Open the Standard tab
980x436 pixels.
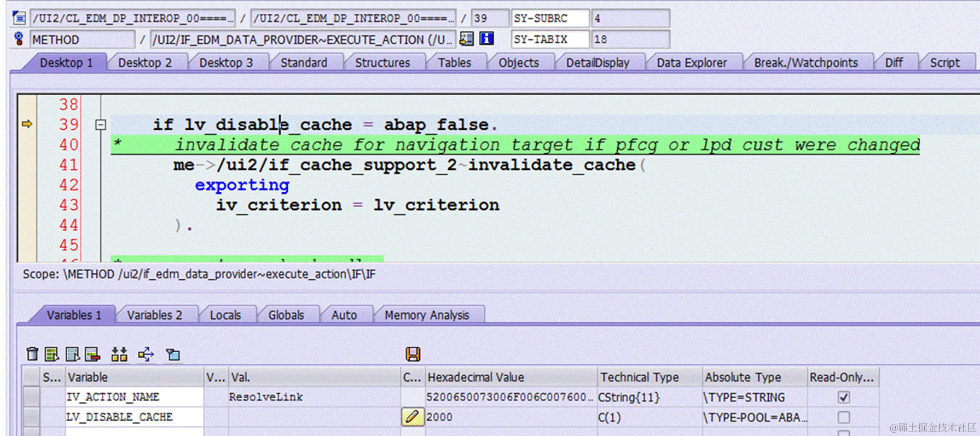click(x=304, y=62)
